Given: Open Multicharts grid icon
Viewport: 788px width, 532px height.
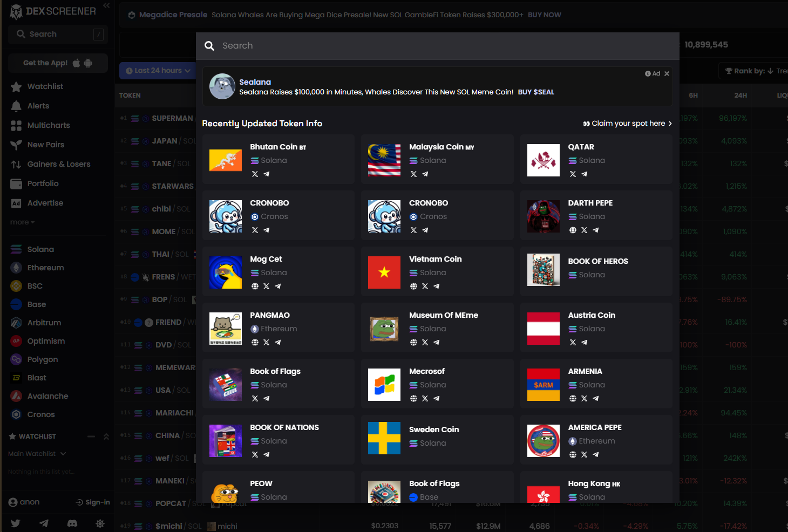Looking at the screenshot, I should 16,125.
